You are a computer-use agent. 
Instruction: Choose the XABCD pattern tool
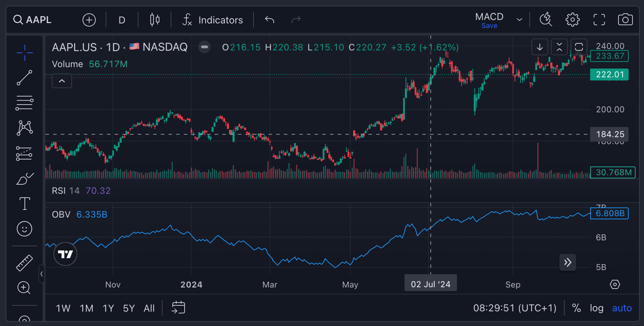tap(25, 128)
